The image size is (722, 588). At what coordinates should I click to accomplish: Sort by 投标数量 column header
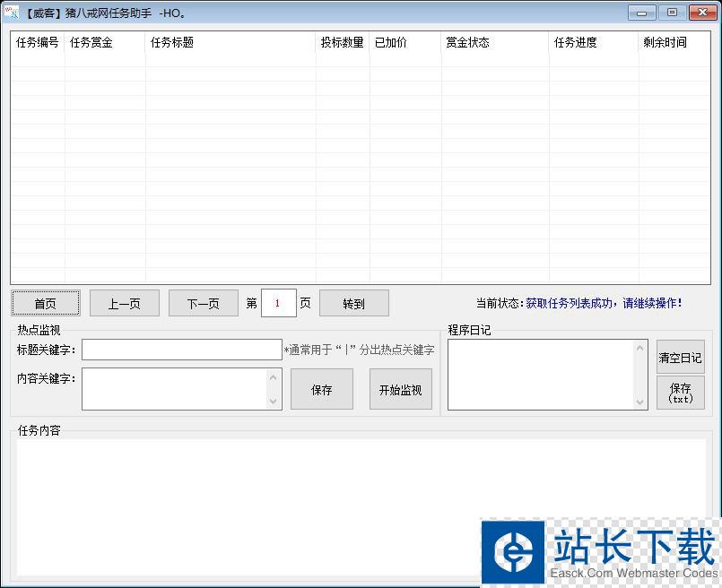click(343, 43)
